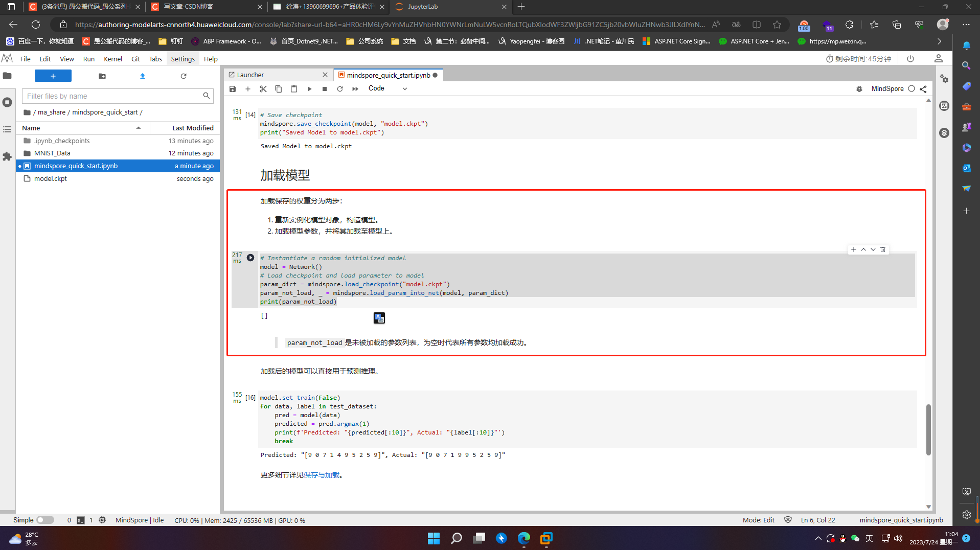980x550 pixels.
Task: Click the MindSpore | Idle status indicator
Action: [140, 520]
